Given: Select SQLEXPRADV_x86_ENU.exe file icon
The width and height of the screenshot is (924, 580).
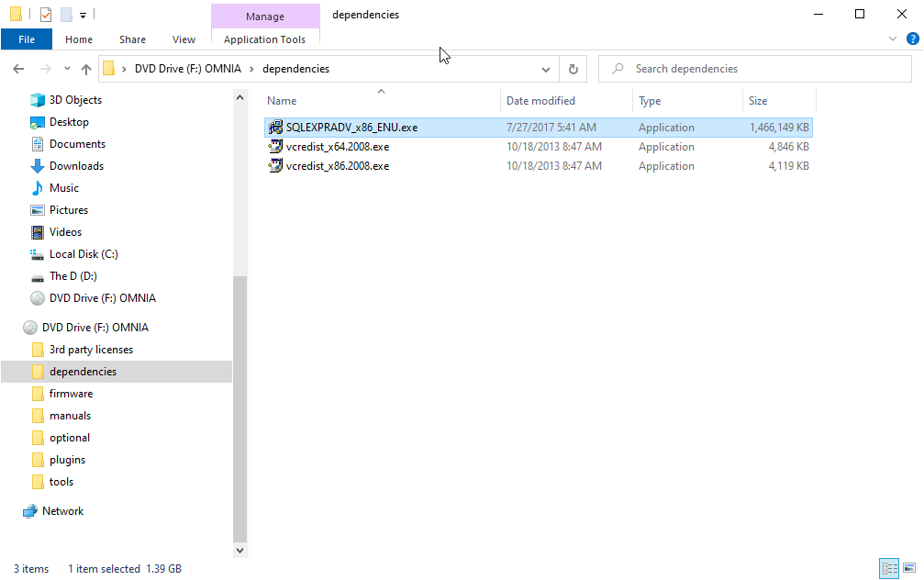Looking at the screenshot, I should [x=275, y=128].
